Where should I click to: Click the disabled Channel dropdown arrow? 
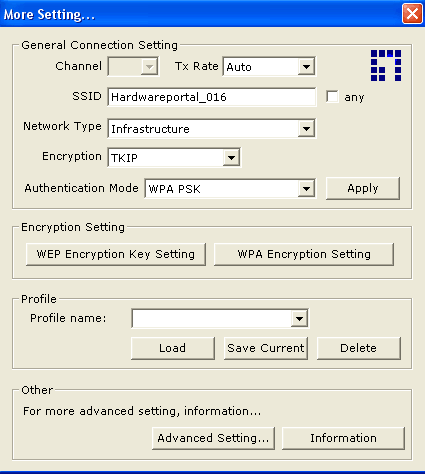pyautogui.click(x=149, y=67)
